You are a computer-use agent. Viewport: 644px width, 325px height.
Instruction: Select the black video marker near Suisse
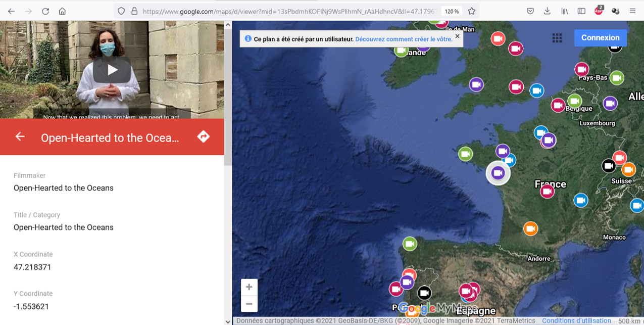[x=609, y=165]
